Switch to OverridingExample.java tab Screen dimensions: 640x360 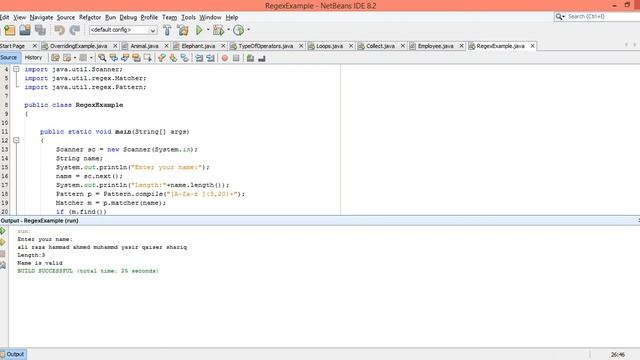[78, 46]
